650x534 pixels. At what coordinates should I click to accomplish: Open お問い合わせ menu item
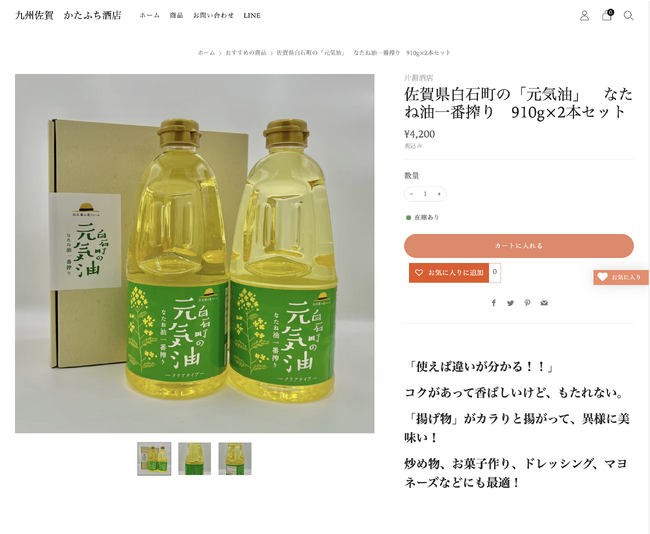click(213, 15)
